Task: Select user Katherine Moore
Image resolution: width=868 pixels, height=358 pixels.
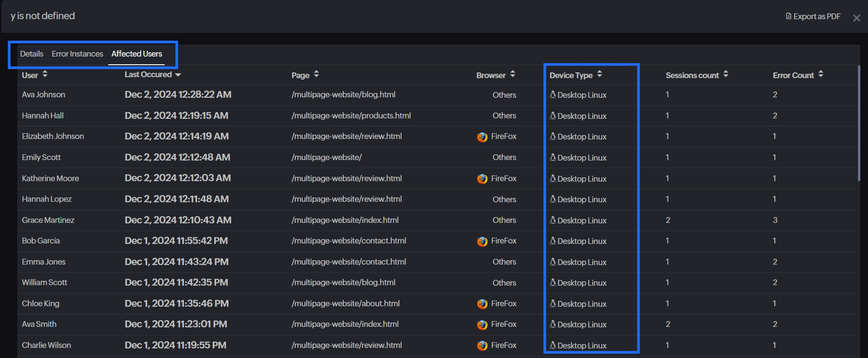Action: click(50, 178)
